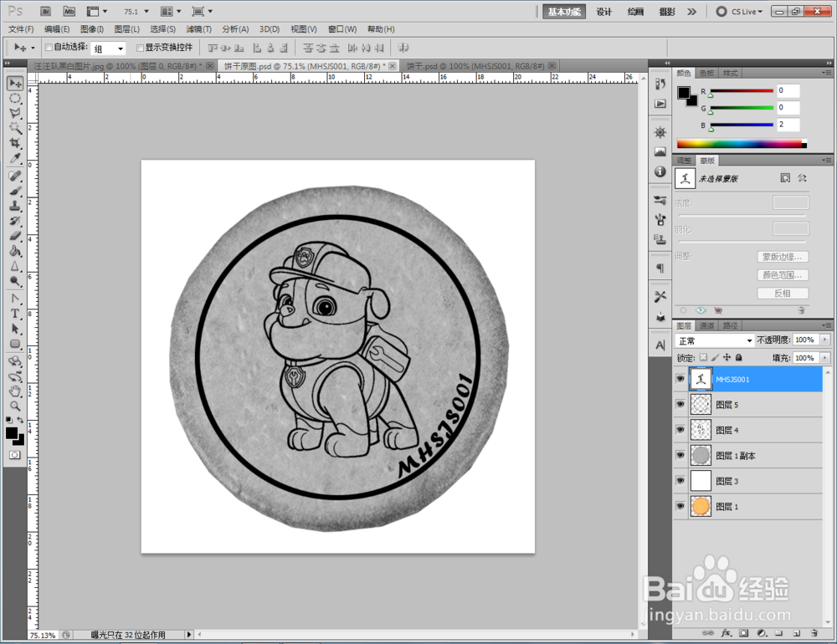Select the Dodge tool

click(15, 281)
